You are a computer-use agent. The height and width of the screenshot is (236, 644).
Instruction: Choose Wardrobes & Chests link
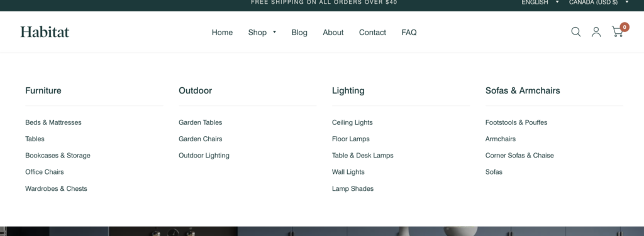tap(56, 188)
